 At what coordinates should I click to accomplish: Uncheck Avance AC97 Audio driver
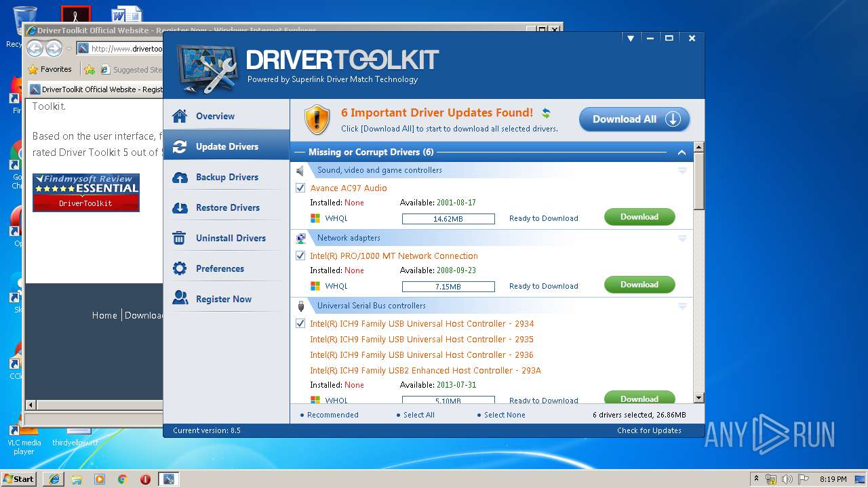tap(300, 188)
